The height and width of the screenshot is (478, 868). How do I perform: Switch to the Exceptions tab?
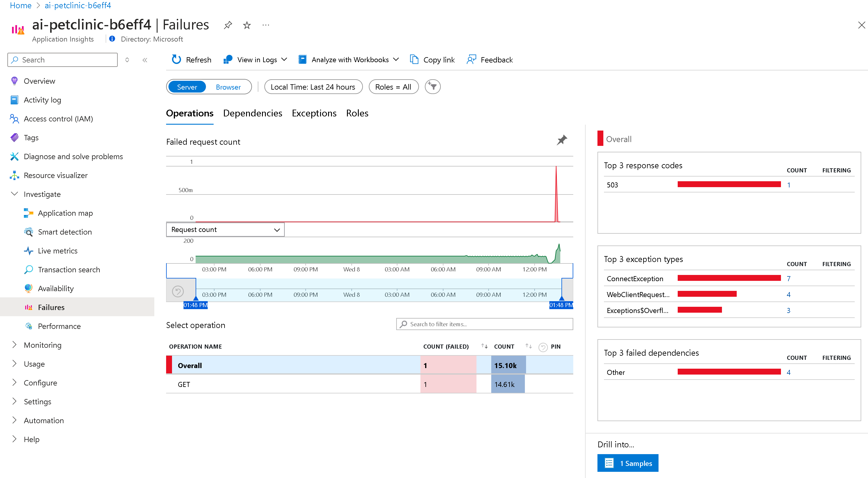click(x=314, y=113)
